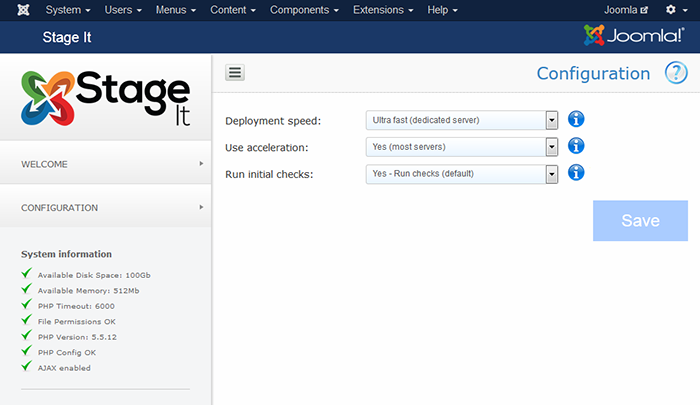Click the checkmark next to AJAX enabled
Screen dimensions: 700x405
[27, 366]
